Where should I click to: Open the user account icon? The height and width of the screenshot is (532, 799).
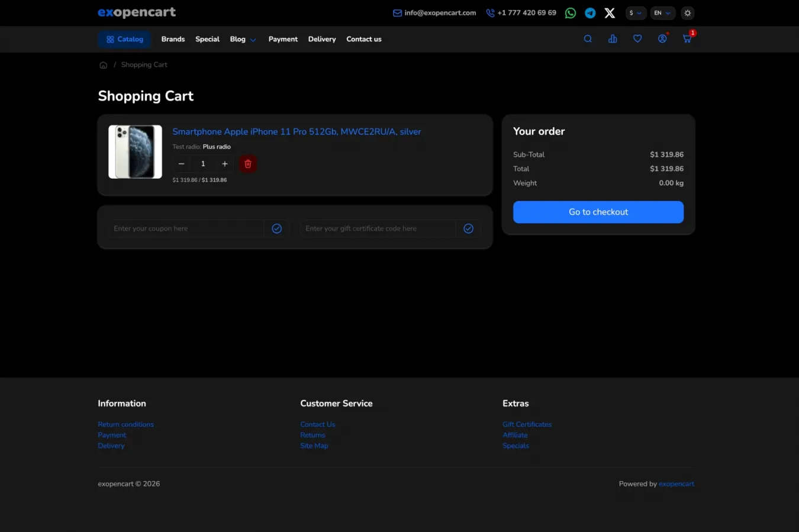[662, 39]
